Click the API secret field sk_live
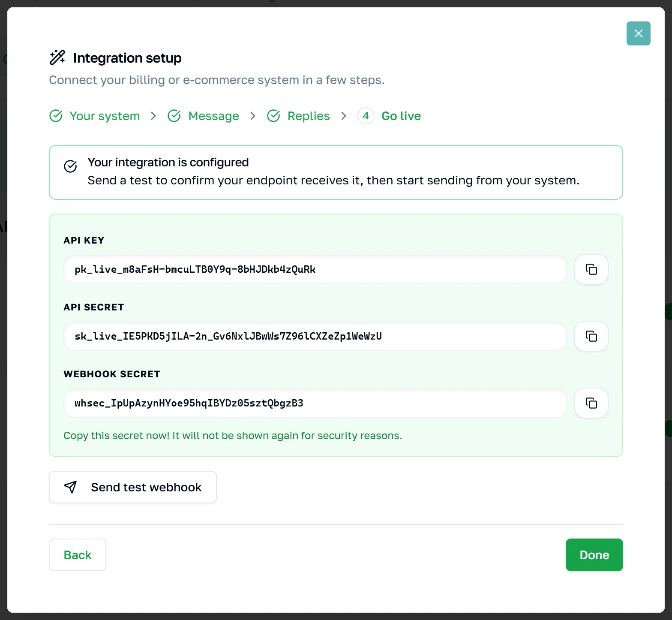The width and height of the screenshot is (672, 620). 315,336
